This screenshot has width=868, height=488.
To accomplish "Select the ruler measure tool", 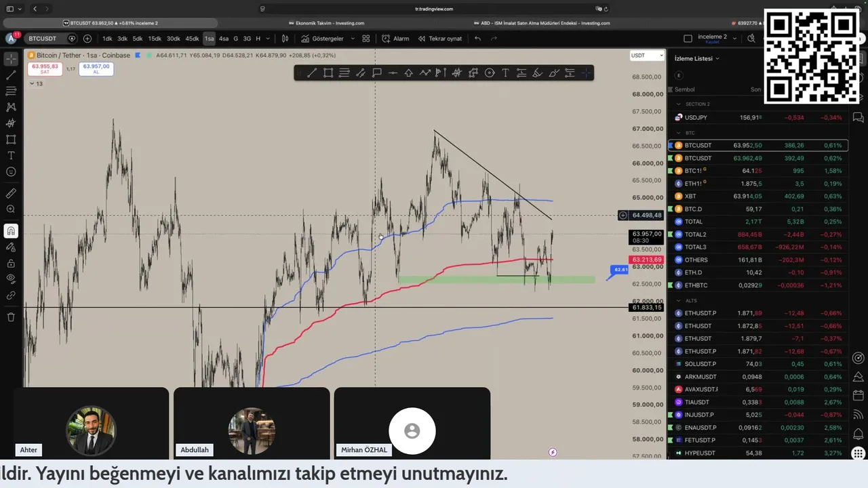I will (11, 193).
